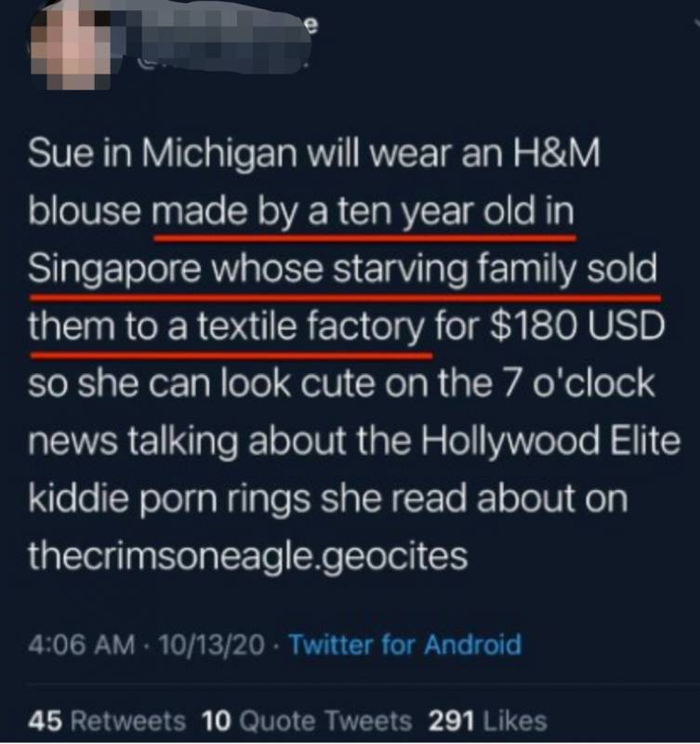Open tweet options chevron at top corner
Viewport: 700px width, 744px height.
click(x=695, y=24)
